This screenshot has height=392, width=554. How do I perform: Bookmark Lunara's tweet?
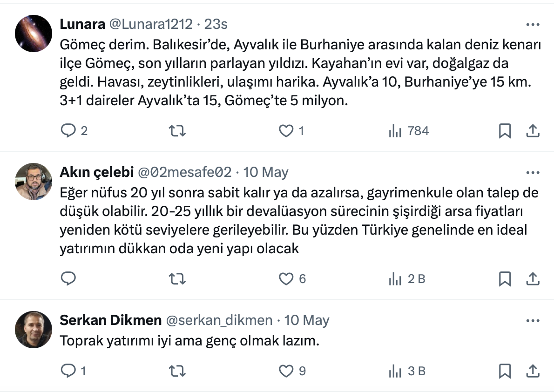[x=505, y=131]
